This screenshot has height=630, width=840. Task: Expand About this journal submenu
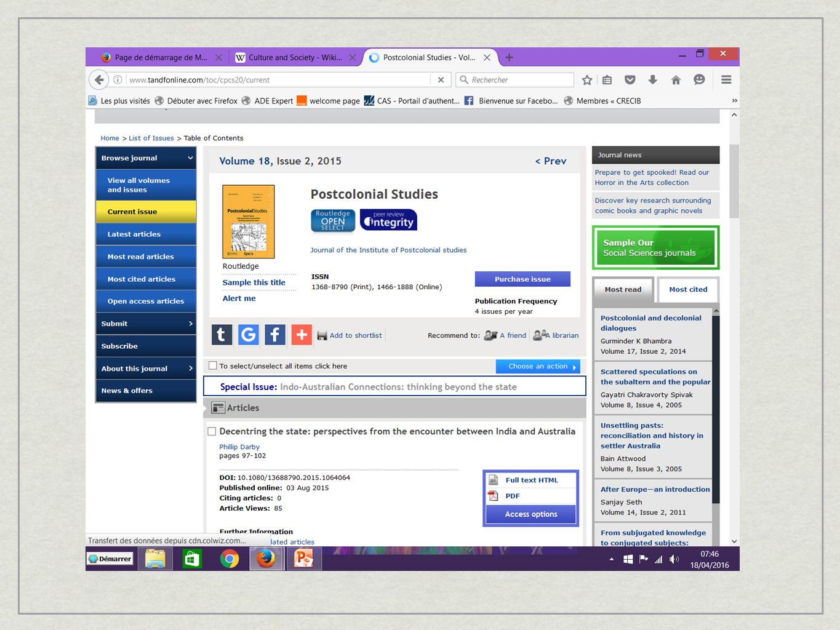click(x=146, y=369)
